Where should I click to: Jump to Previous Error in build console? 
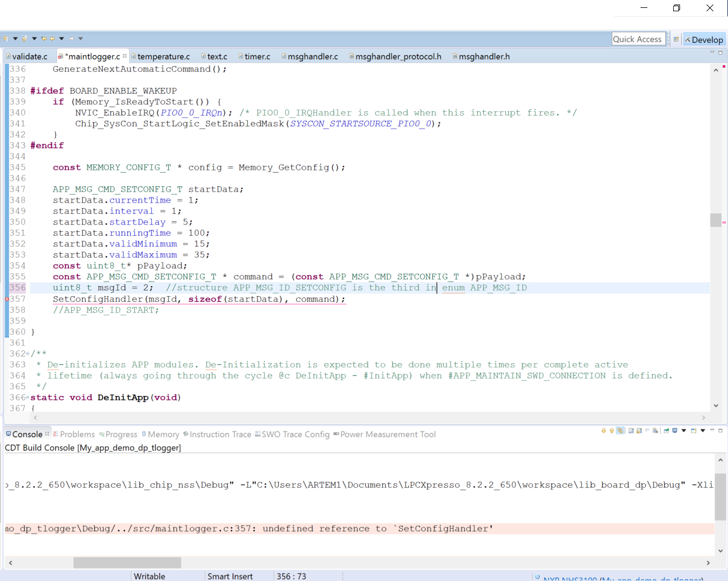(x=611, y=433)
